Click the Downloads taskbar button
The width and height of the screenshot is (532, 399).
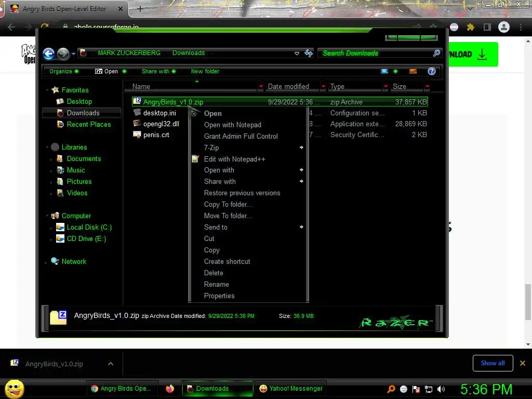point(218,389)
